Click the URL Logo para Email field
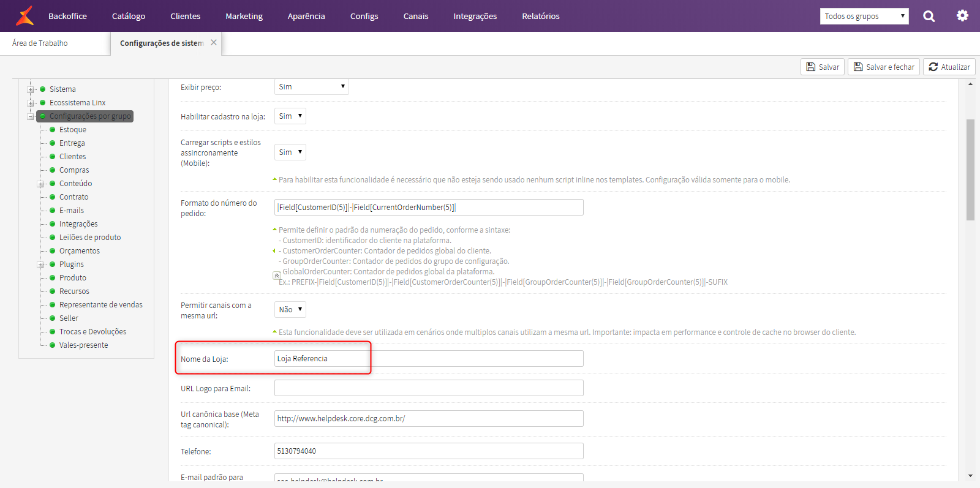This screenshot has width=980, height=488. [x=429, y=388]
